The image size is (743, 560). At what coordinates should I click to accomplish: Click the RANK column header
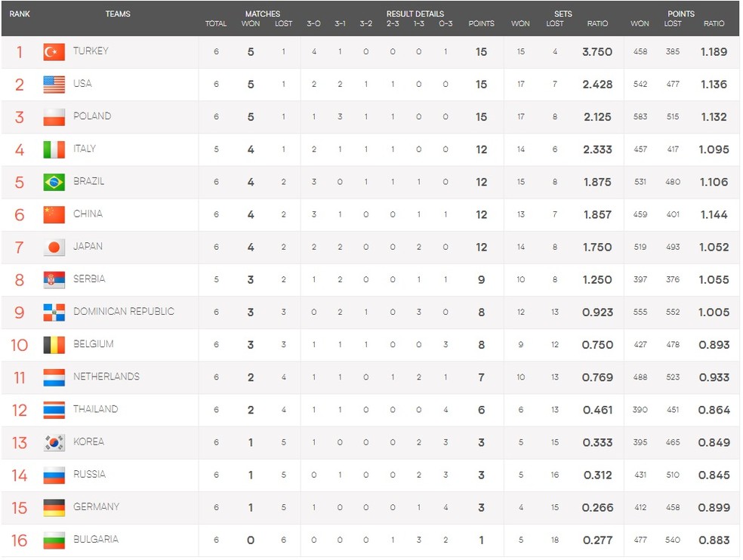point(20,14)
